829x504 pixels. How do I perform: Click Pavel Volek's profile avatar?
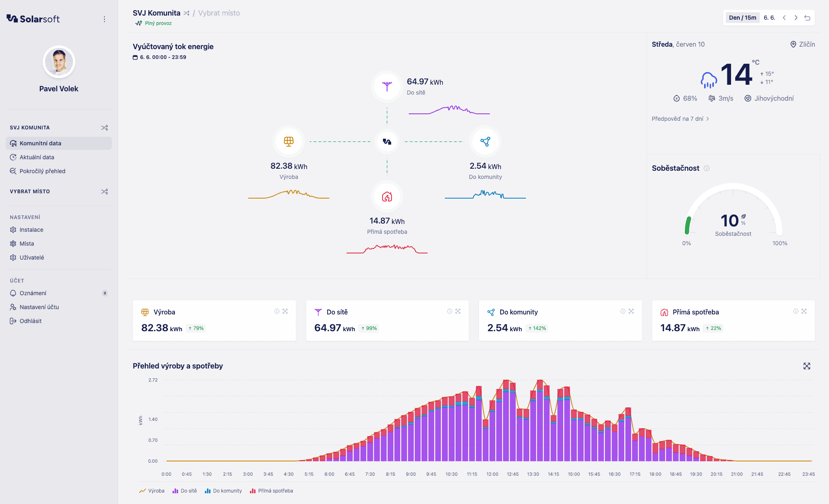[x=59, y=62]
